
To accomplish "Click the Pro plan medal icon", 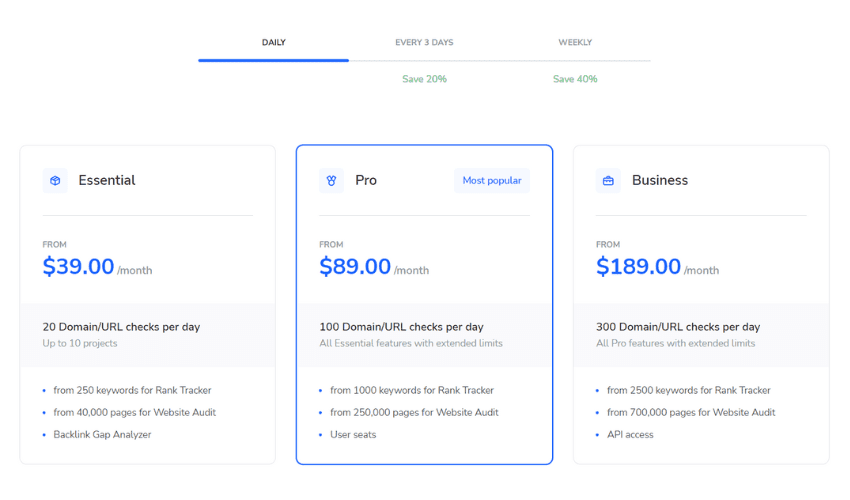I will coord(332,181).
